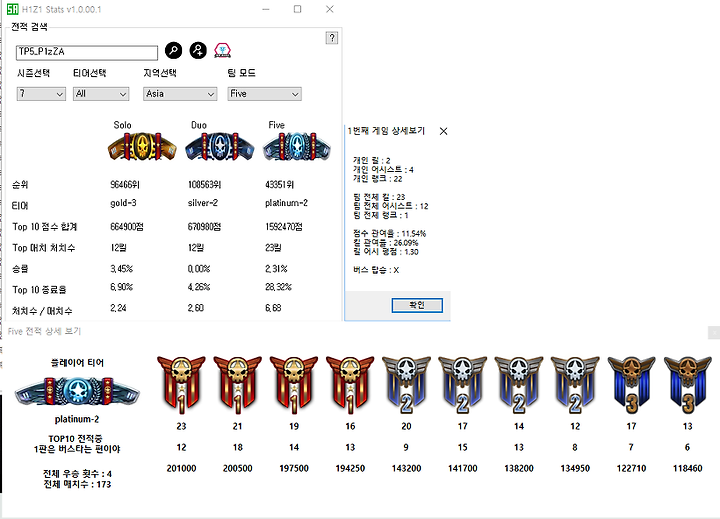Image resolution: width=720 pixels, height=519 pixels.
Task: Click the score value 134950
Action: [x=575, y=468]
